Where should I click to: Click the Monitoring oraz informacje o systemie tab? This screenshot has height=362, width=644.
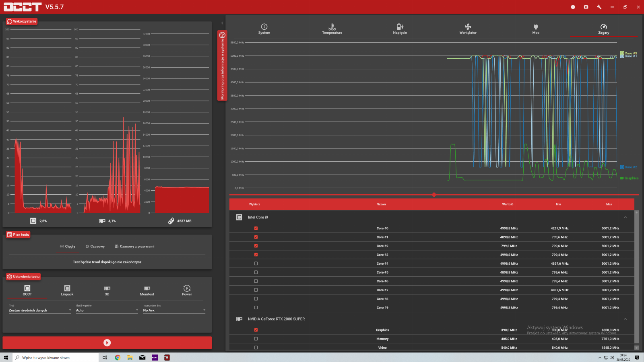coord(222,66)
